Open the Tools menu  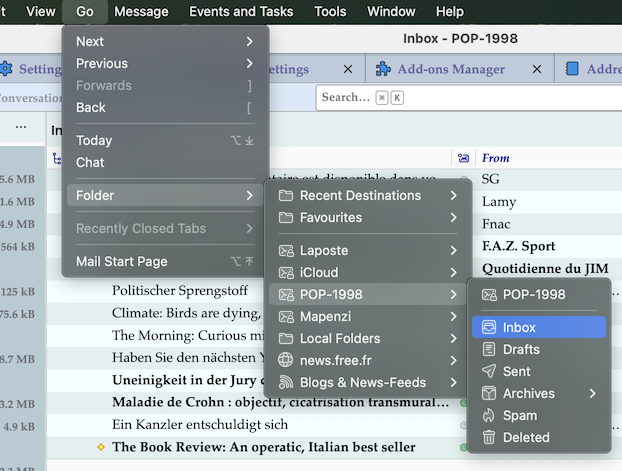pyautogui.click(x=330, y=12)
